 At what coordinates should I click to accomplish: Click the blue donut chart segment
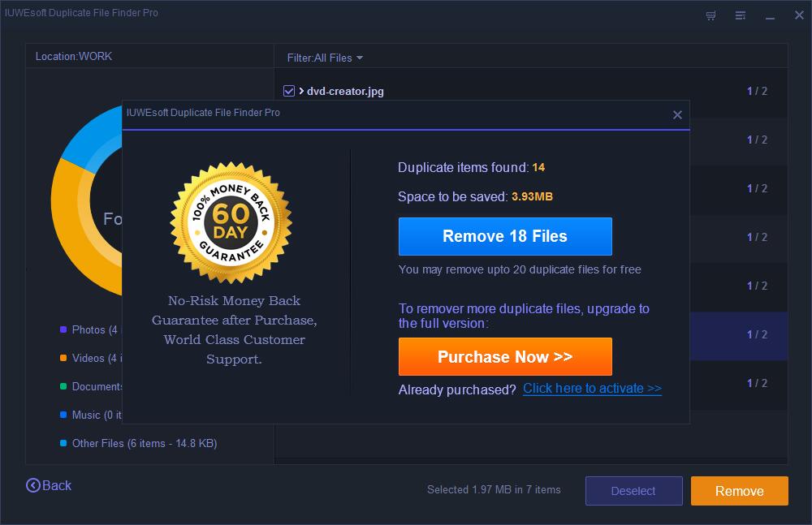click(89, 134)
